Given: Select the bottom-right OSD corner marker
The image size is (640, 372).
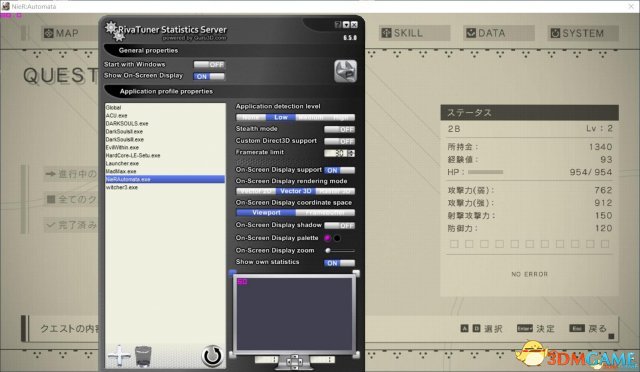Looking at the screenshot, I should 356,355.
